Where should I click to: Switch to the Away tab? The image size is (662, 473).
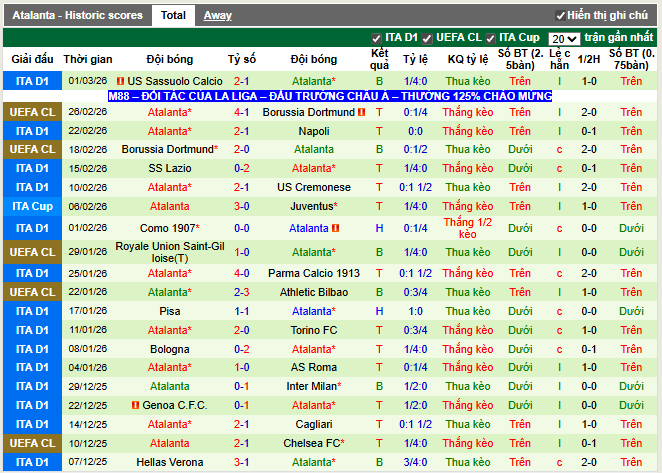click(x=217, y=16)
